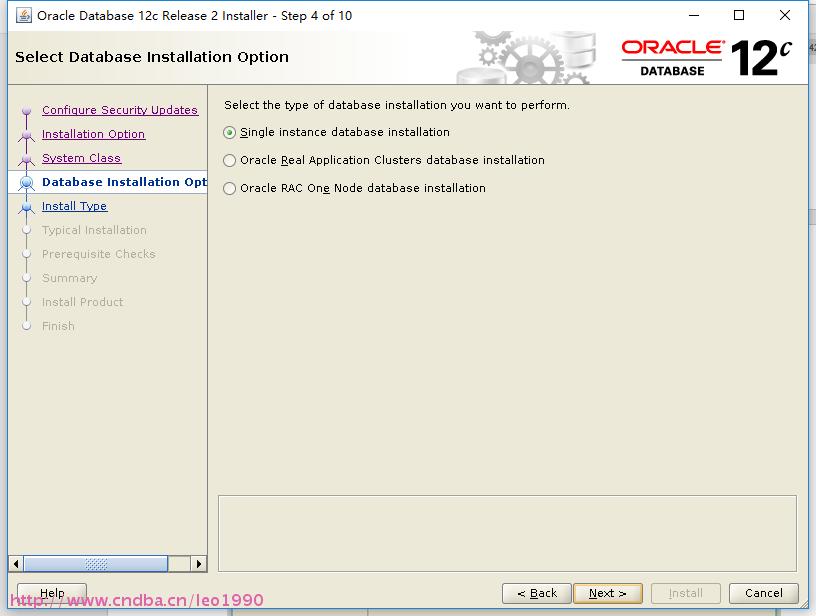
Task: Open the Install Type step link
Action: click(74, 206)
